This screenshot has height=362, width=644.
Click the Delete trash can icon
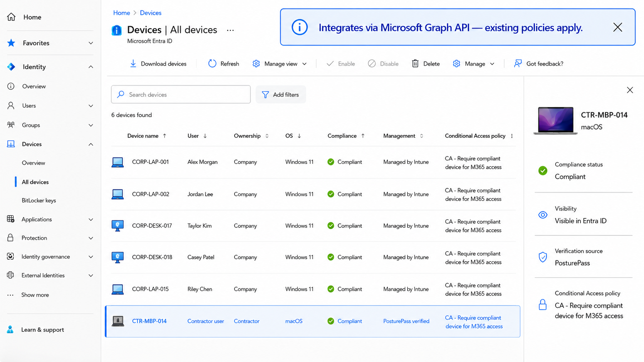click(x=415, y=64)
